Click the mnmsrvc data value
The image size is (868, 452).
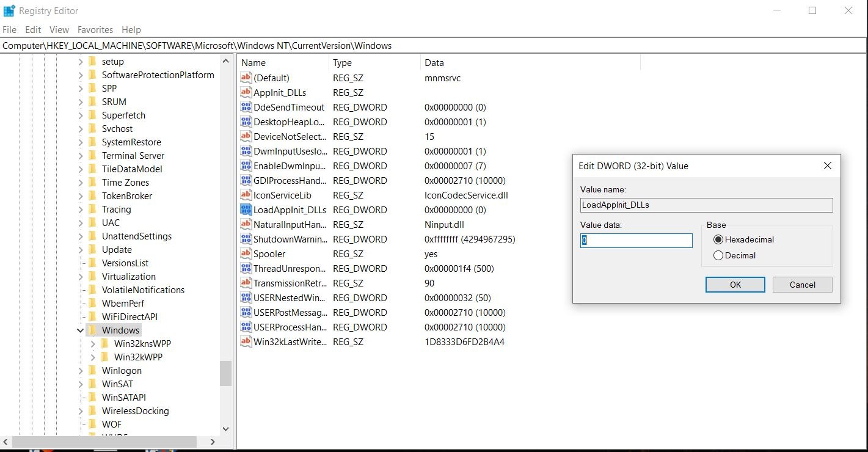[x=442, y=78]
